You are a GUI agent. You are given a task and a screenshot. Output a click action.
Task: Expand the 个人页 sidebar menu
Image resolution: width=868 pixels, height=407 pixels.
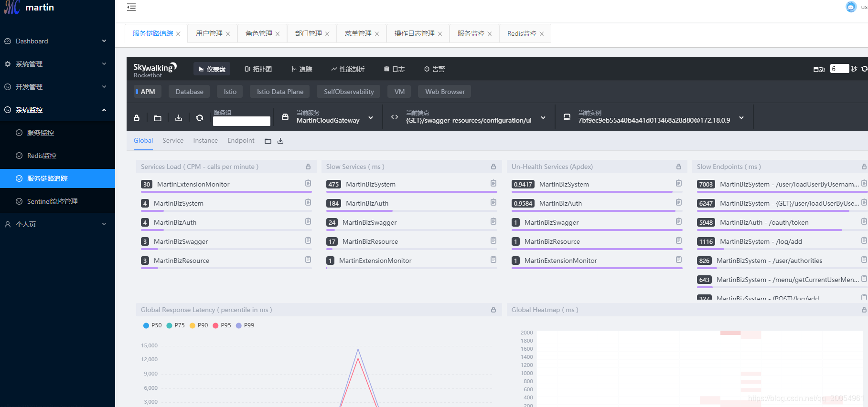click(57, 224)
